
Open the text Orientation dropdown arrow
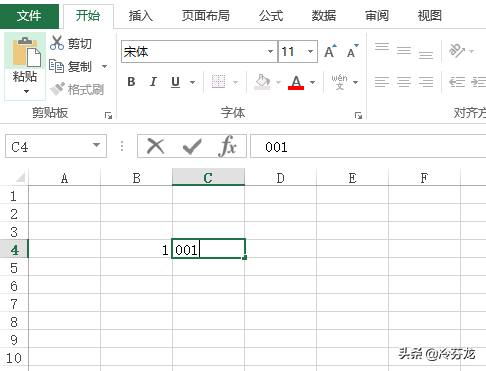pos(471,51)
